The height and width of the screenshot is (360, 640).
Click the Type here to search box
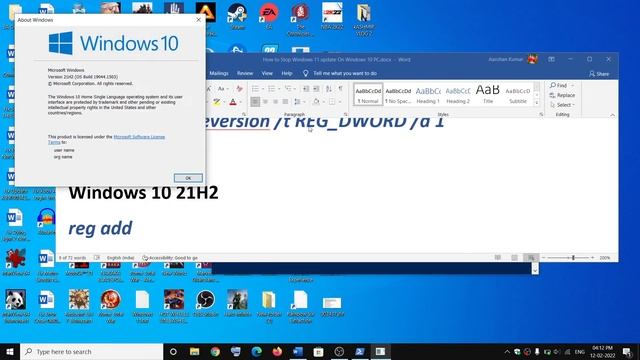coord(91,351)
